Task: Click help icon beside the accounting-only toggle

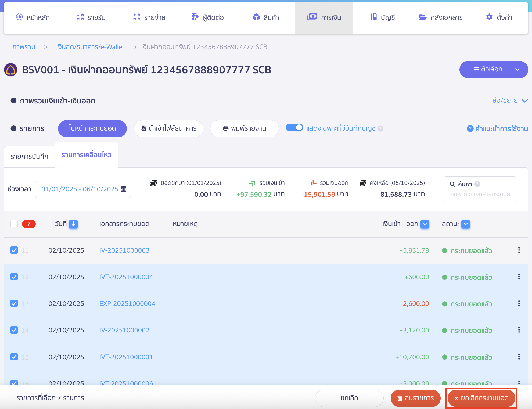Action: click(x=380, y=129)
